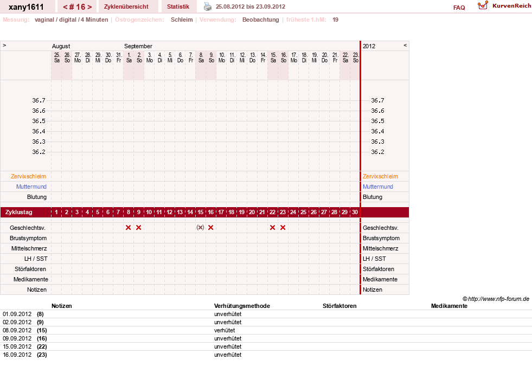Click the red X on cycle day 23
The height and width of the screenshot is (392, 532).
[283, 228]
